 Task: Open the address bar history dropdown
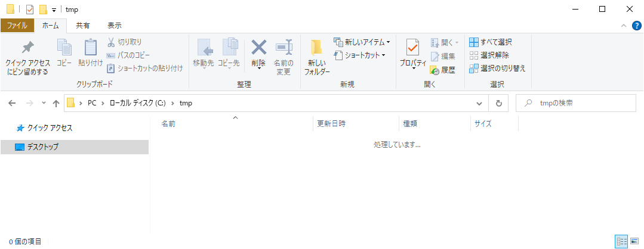(x=479, y=103)
